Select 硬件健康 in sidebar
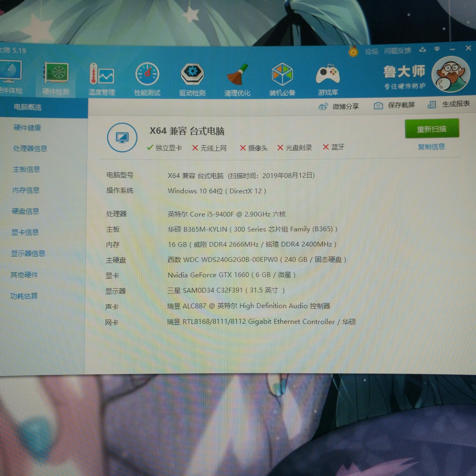Image resolution: width=476 pixels, height=476 pixels. point(27,128)
